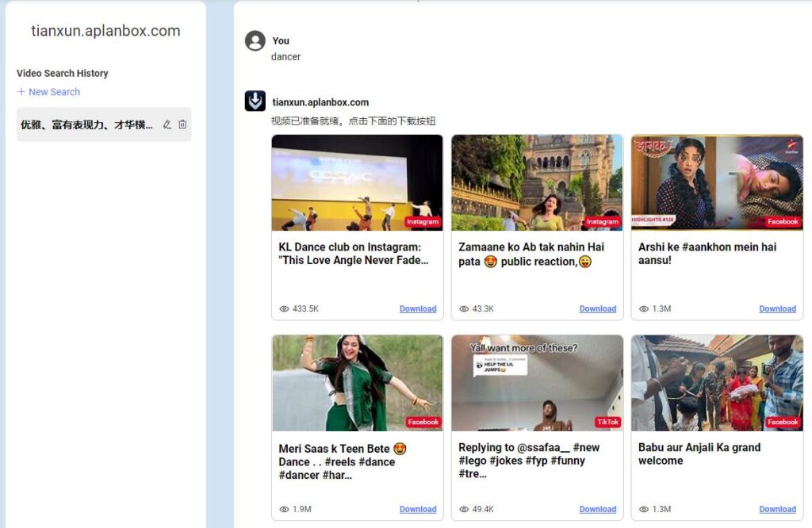Viewport: 812px width, 528px height.
Task: Click the TikTok badge on Replying to thumbnail
Action: pyautogui.click(x=607, y=422)
